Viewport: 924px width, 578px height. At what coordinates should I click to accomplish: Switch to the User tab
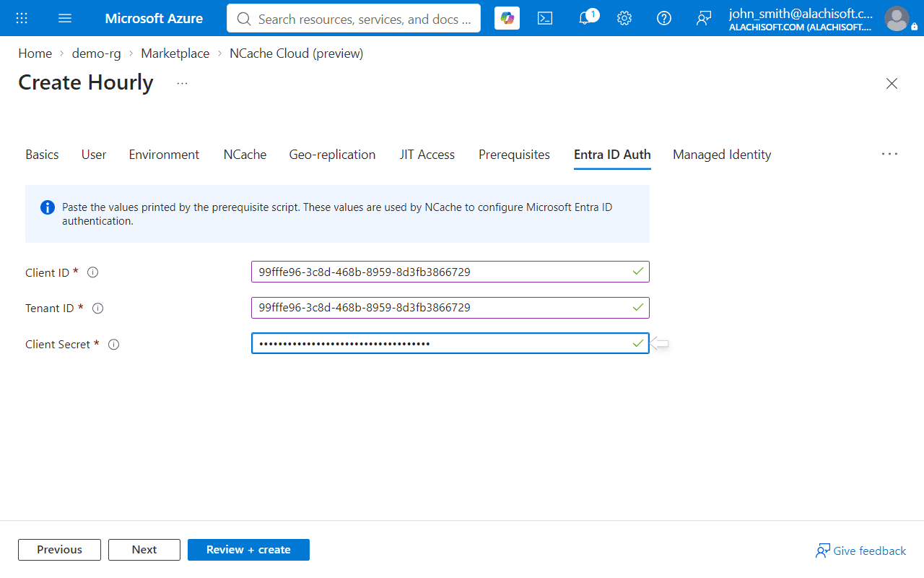coord(94,155)
